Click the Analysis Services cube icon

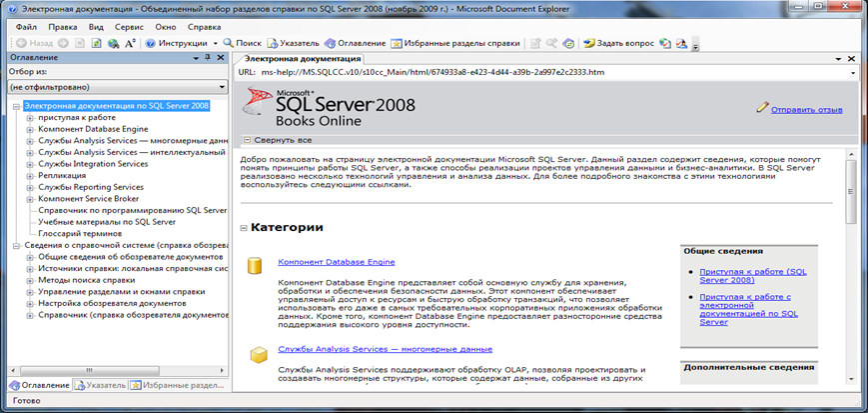(258, 355)
